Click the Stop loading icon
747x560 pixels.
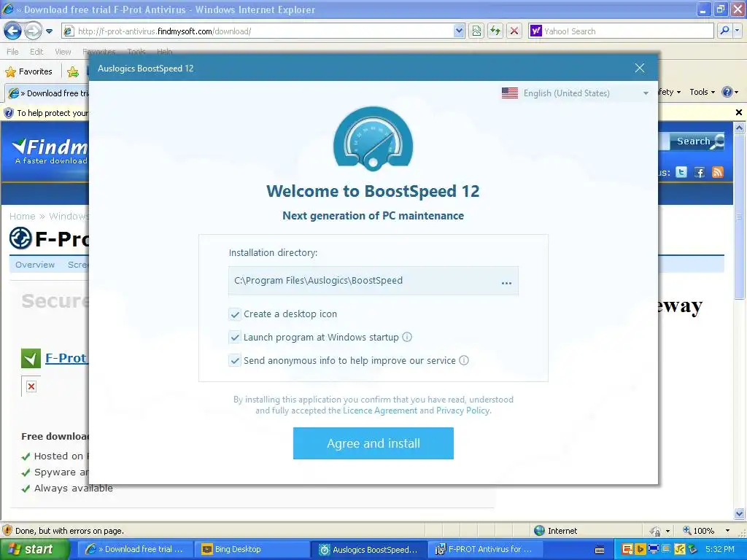click(514, 31)
